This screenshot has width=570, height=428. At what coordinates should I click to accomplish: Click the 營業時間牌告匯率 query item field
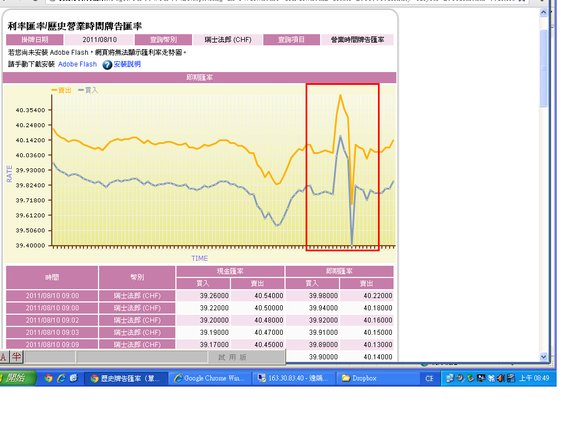click(x=357, y=40)
